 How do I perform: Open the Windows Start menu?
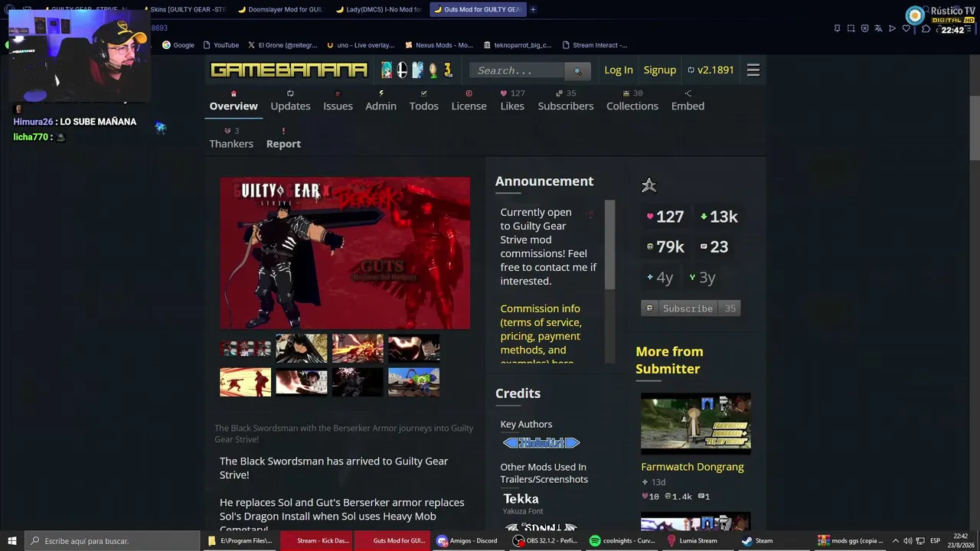coord(11,540)
